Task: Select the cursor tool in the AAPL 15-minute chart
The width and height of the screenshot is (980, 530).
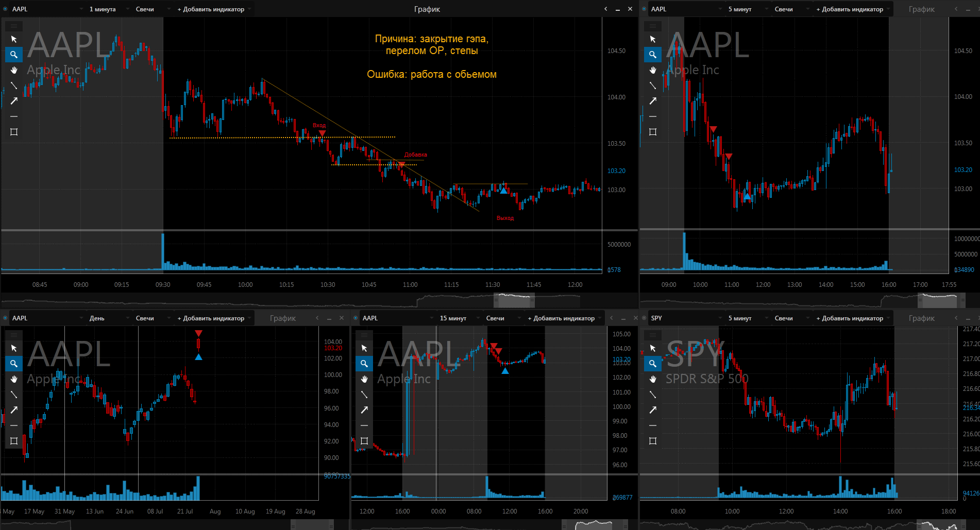Action: [364, 348]
